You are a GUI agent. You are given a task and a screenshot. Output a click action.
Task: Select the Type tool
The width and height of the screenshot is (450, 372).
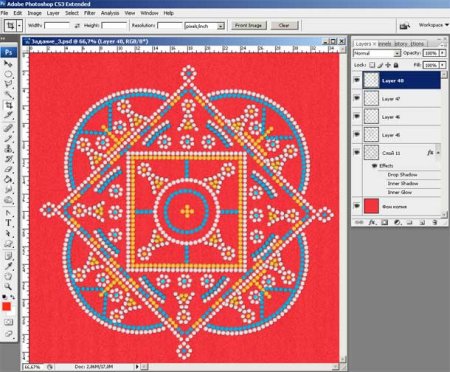pos(8,223)
